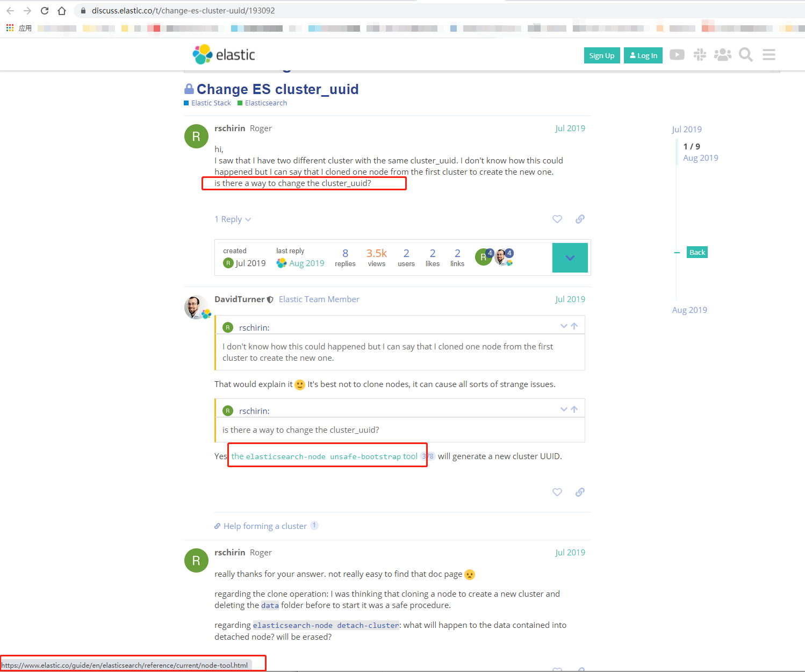Open the first post's Jul 2019 date
This screenshot has width=805, height=672.
[570, 128]
